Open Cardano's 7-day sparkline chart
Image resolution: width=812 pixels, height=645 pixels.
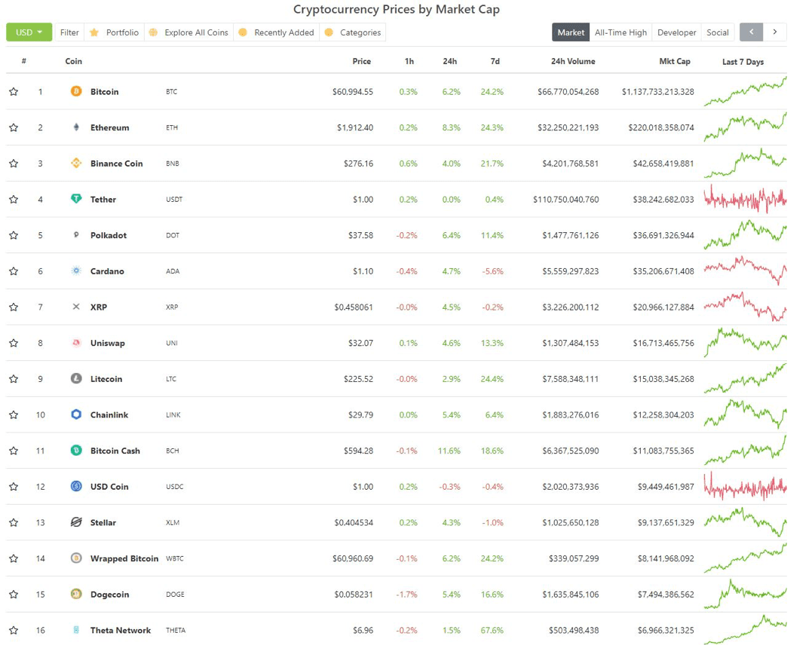pos(745,271)
